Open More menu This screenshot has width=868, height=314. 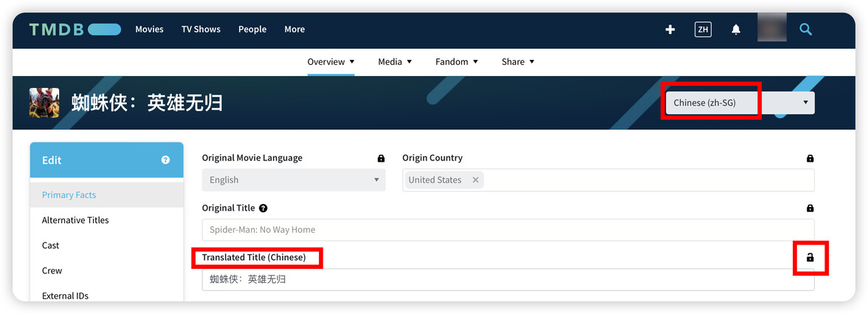294,30
